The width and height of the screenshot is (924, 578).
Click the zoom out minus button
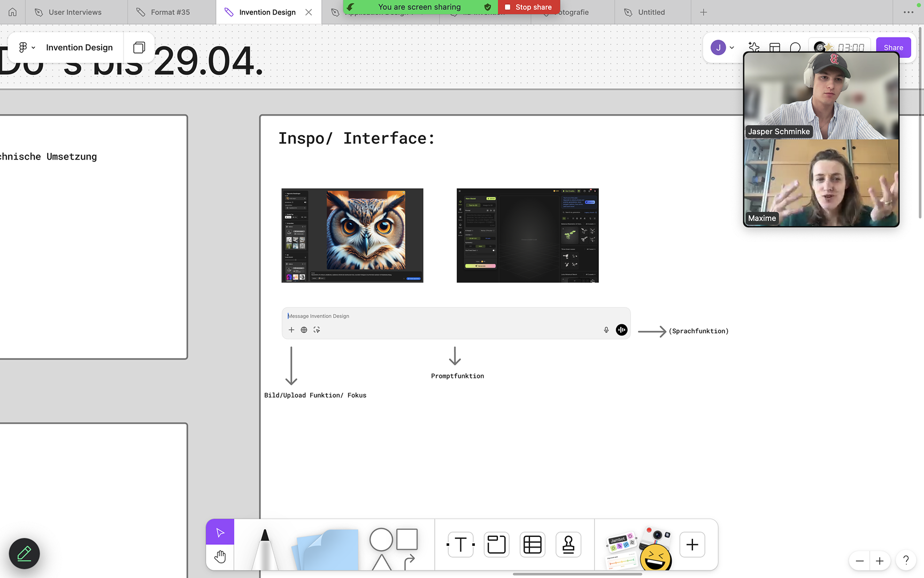coord(860,561)
